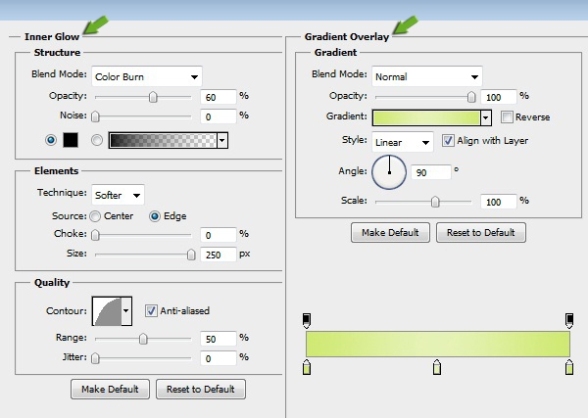The width and height of the screenshot is (588, 418).
Task: Click the Angle dial control
Action: click(x=389, y=172)
